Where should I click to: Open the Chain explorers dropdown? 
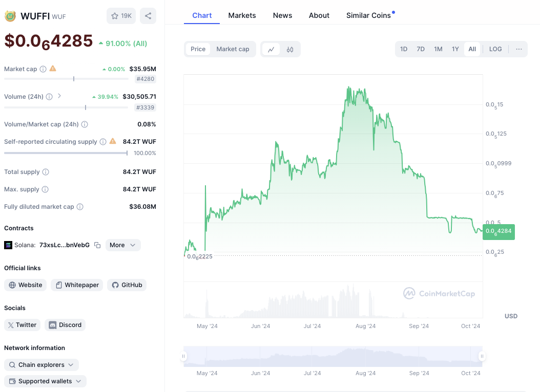tap(41, 365)
